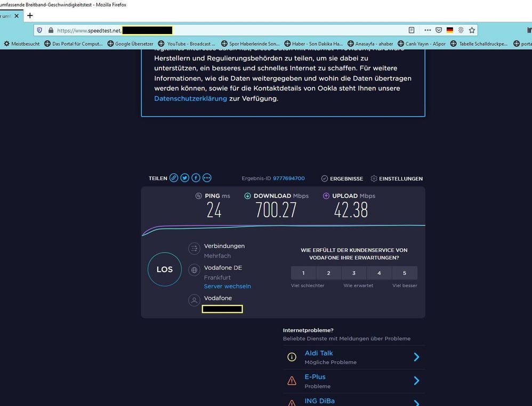Click the ping icon next to PING ms

point(198,196)
